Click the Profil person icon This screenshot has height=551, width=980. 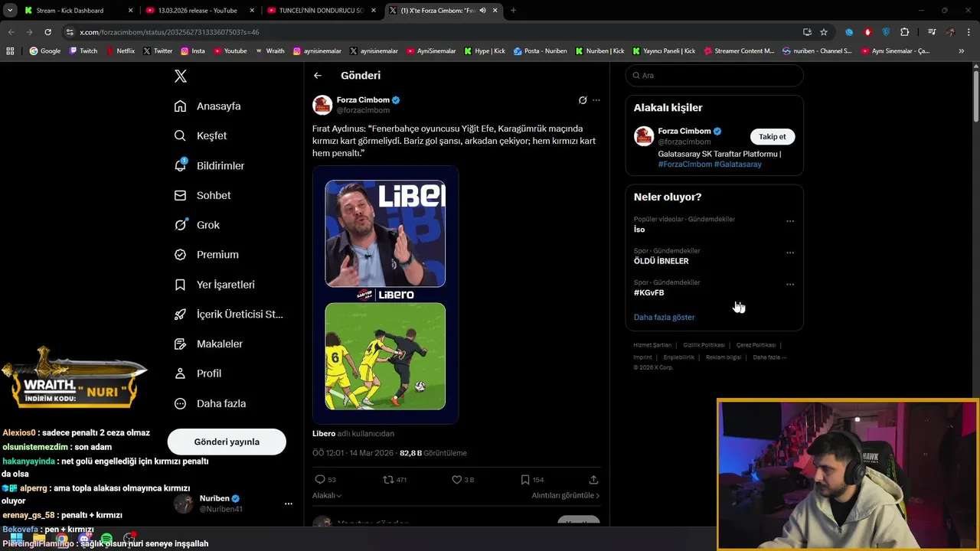[x=180, y=373]
